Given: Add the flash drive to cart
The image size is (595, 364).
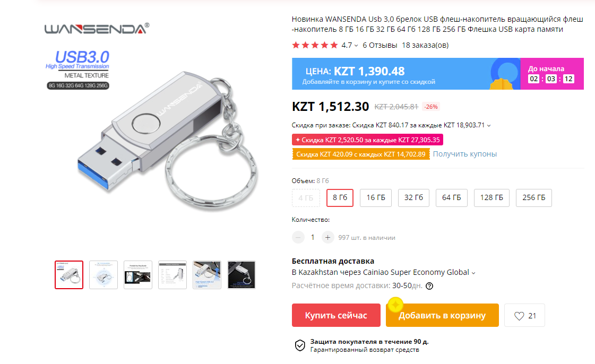Looking at the screenshot, I should click(442, 315).
